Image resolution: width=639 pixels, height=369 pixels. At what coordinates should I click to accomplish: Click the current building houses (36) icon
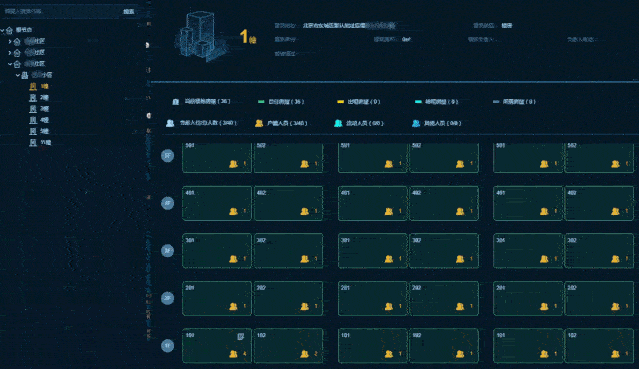tap(176, 102)
